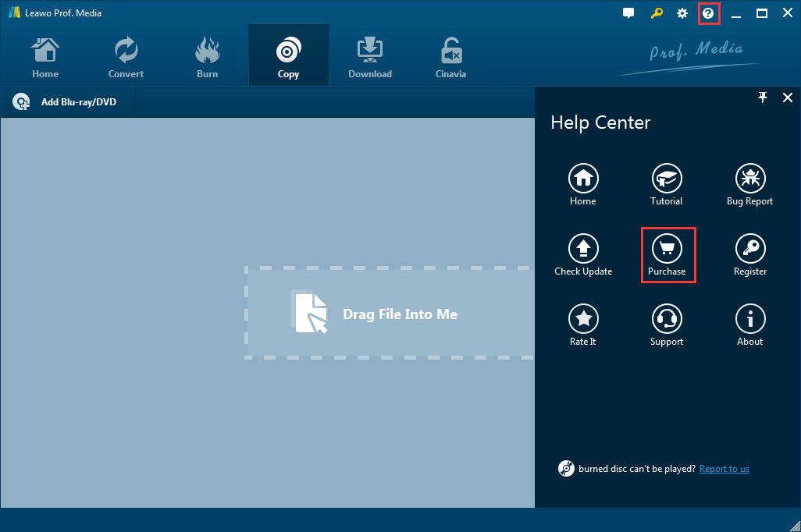Open the Home module in top toolbar
The width and height of the screenshot is (801, 532).
point(45,57)
